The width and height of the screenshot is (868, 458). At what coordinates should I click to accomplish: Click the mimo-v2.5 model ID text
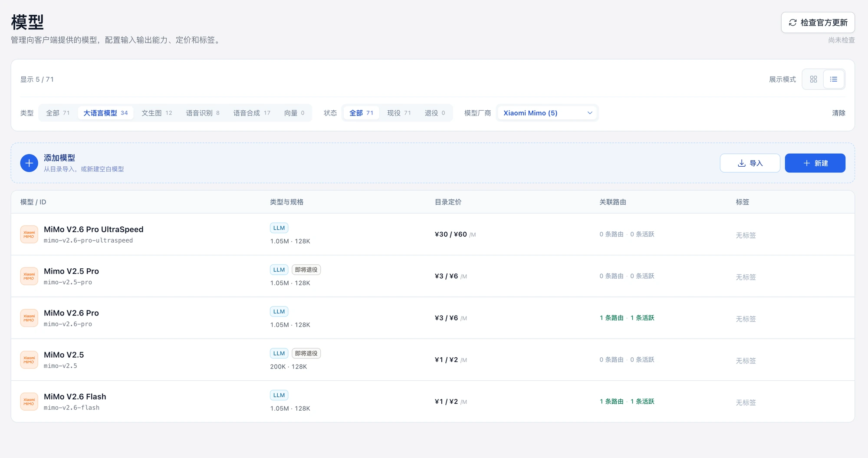point(60,366)
